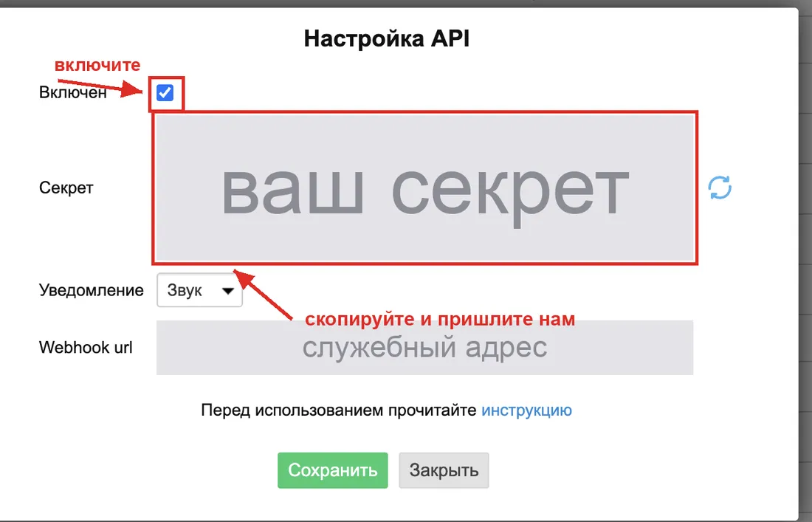Save settings with Сохранить button
The height and width of the screenshot is (522, 812).
[x=332, y=470]
